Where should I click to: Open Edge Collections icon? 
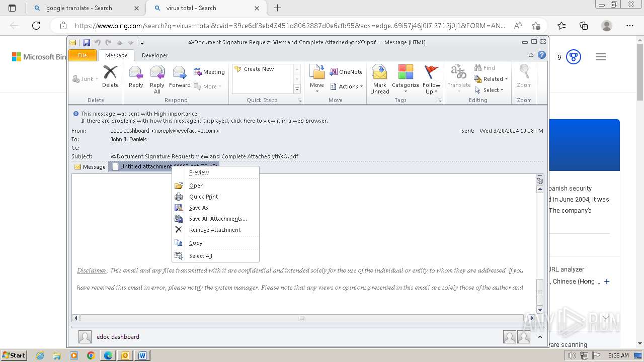584,26
